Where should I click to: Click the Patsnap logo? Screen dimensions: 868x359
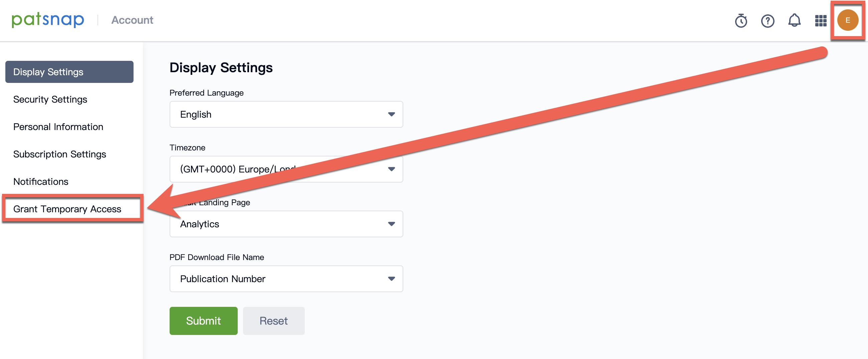(47, 20)
